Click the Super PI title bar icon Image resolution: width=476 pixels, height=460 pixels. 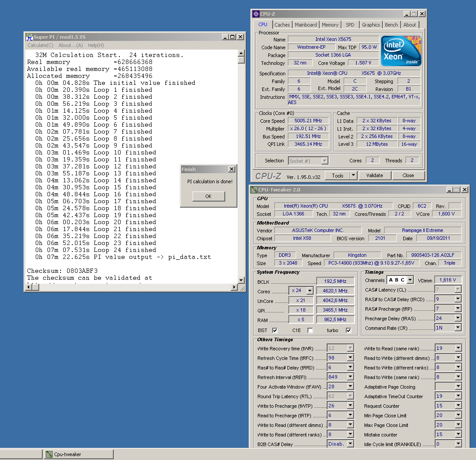29,37
